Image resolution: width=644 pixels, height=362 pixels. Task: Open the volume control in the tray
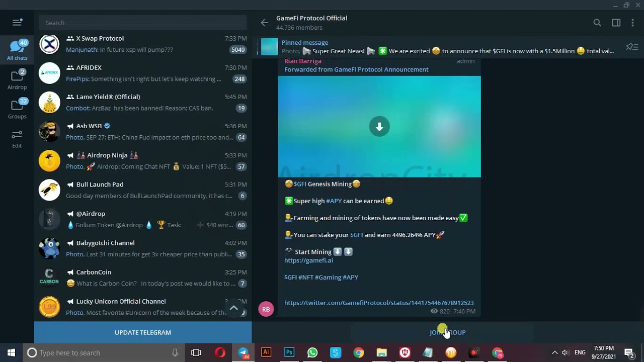tap(566, 352)
